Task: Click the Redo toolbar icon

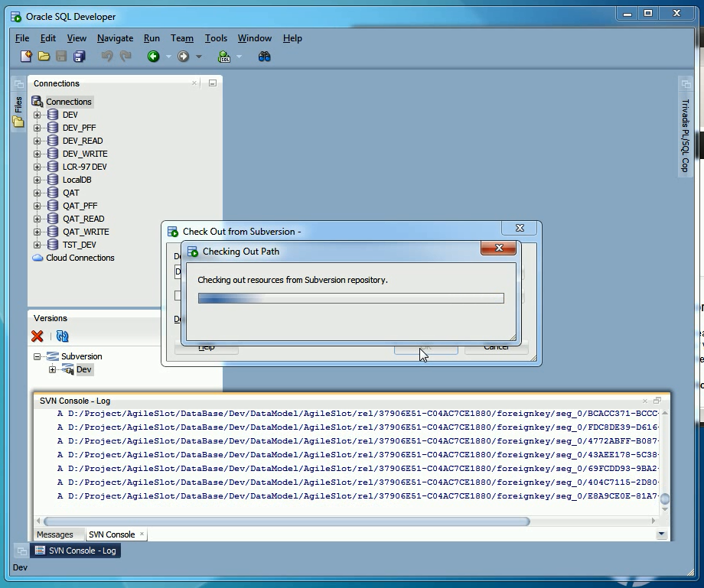Action: [x=125, y=57]
